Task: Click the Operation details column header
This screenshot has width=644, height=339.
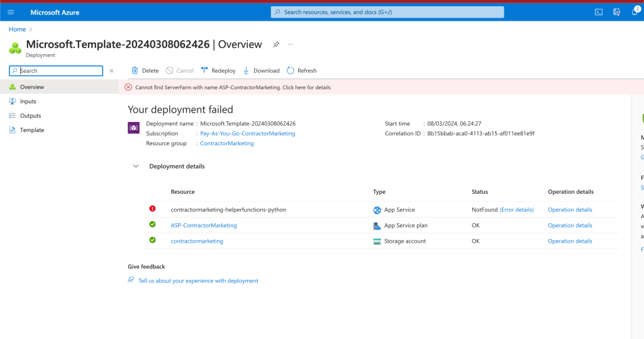Action: [571, 192]
